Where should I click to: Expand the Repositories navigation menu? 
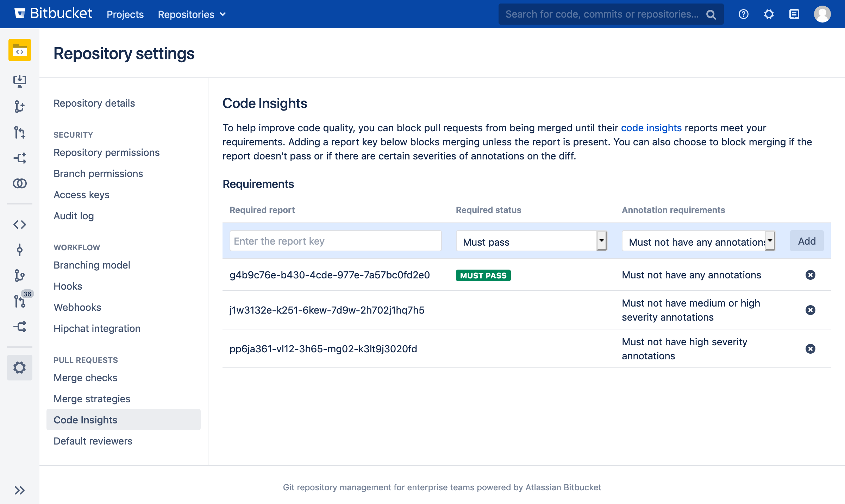point(192,14)
